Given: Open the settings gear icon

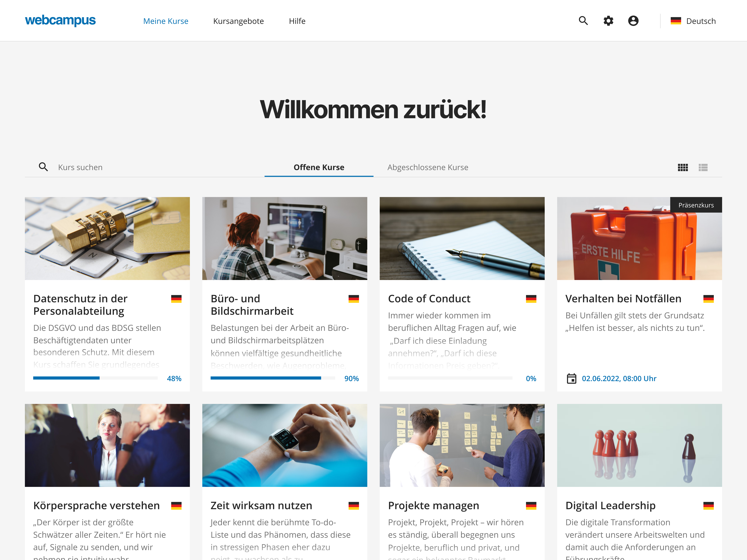Looking at the screenshot, I should click(609, 21).
